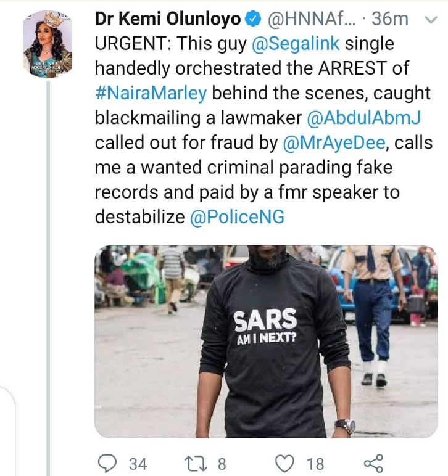Open Dr Kemi Olunloyo's profile avatar
The height and width of the screenshot is (476, 448).
tap(48, 44)
